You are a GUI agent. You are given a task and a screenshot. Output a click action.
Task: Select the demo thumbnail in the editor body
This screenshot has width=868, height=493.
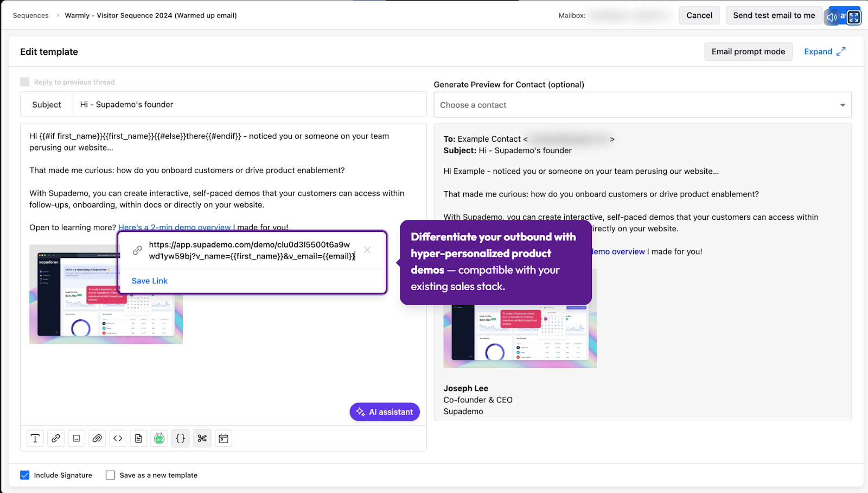tap(106, 294)
